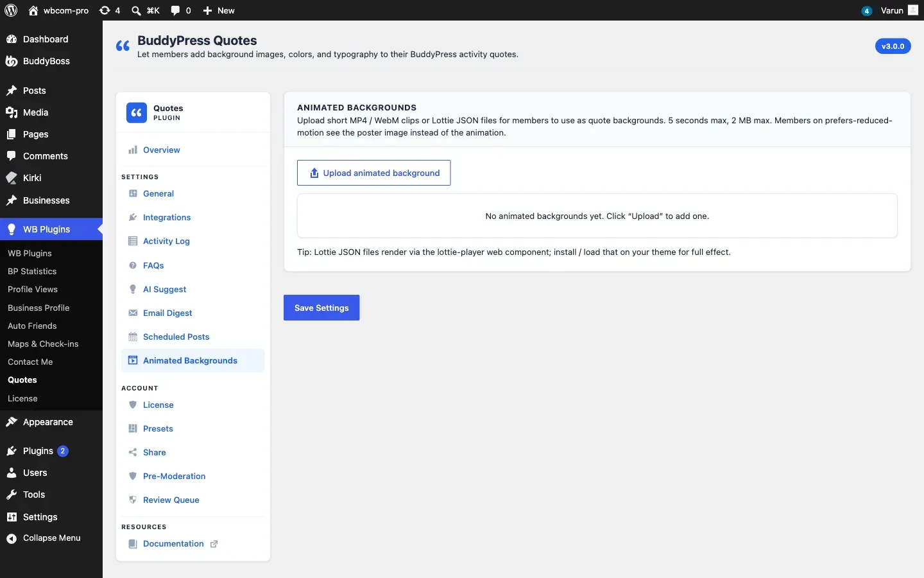Open Users admin menu
Image resolution: width=924 pixels, height=578 pixels.
(51, 473)
